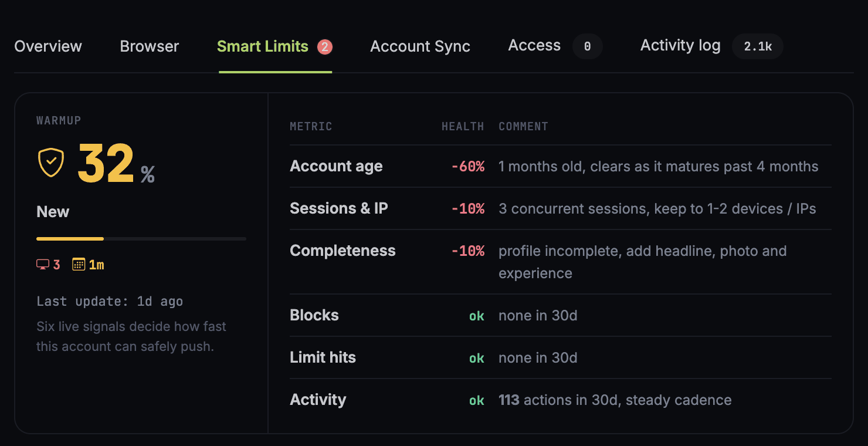The image size is (868, 446).
Task: Click the warmup progress bar
Action: 141,239
